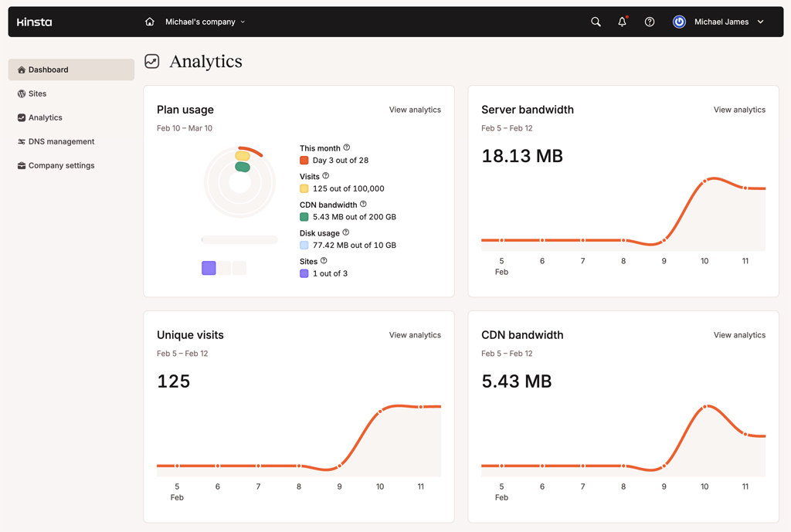Click the Michael James avatar icon

(x=678, y=22)
